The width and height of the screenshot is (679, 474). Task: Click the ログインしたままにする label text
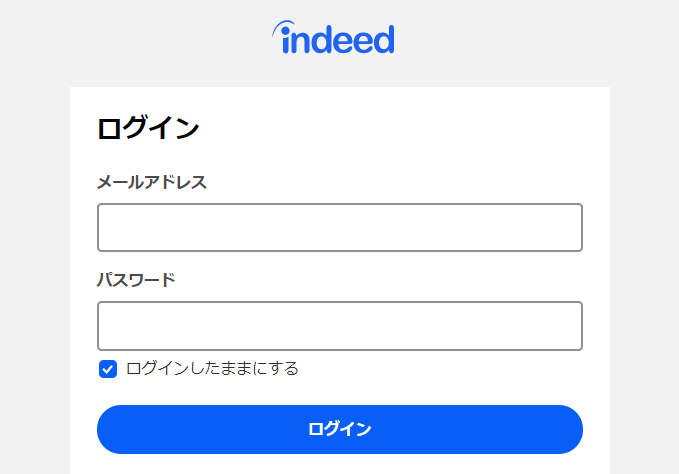(x=212, y=369)
